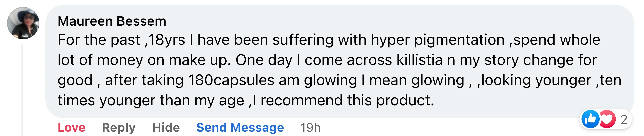Hide this comment
Viewport: 644px width, 136px height.
[x=166, y=127]
